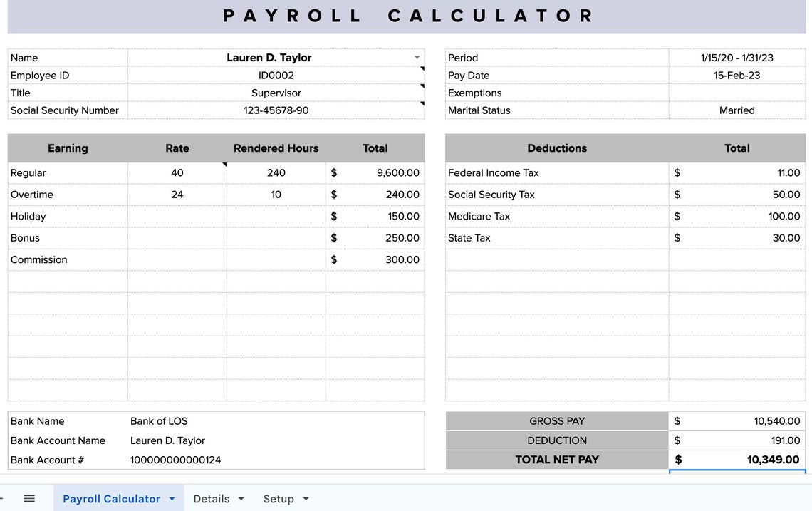Select the Bonus total cell showing 250.00

coord(375,238)
